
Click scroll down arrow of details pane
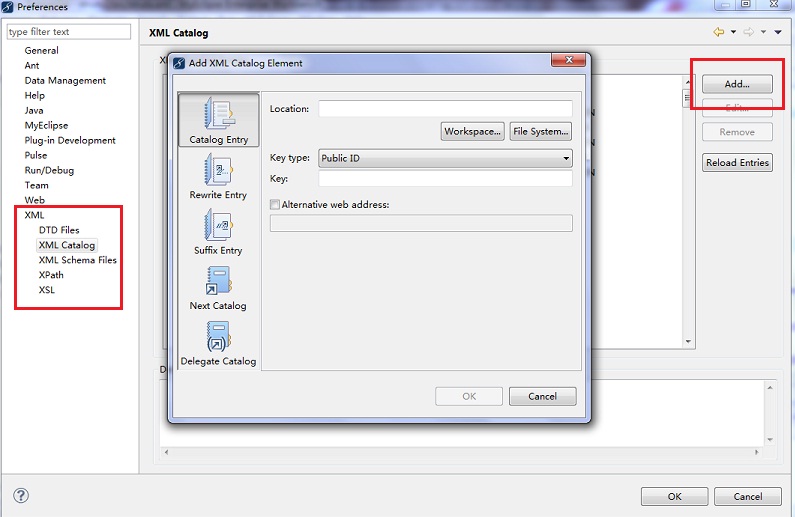tap(770, 439)
